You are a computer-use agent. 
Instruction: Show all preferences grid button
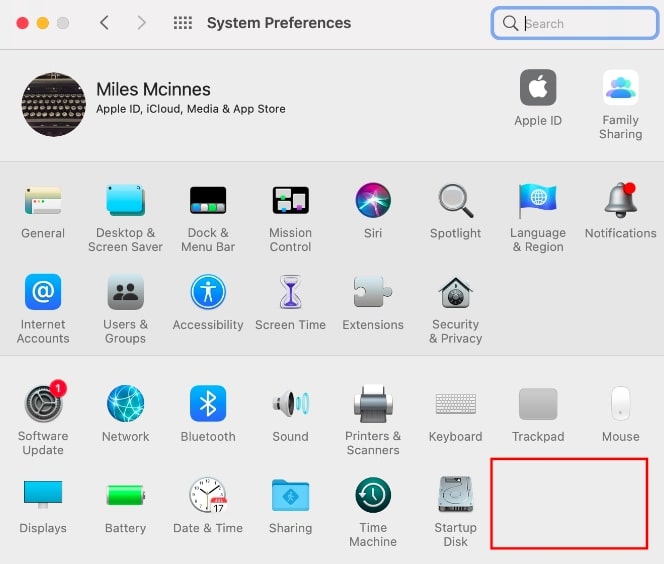coord(183,22)
